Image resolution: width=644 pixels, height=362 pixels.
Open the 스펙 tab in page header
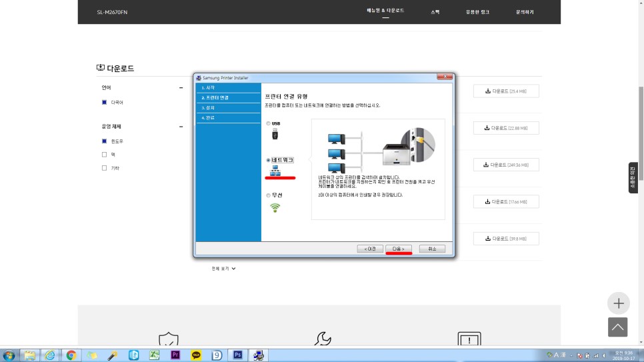435,12
